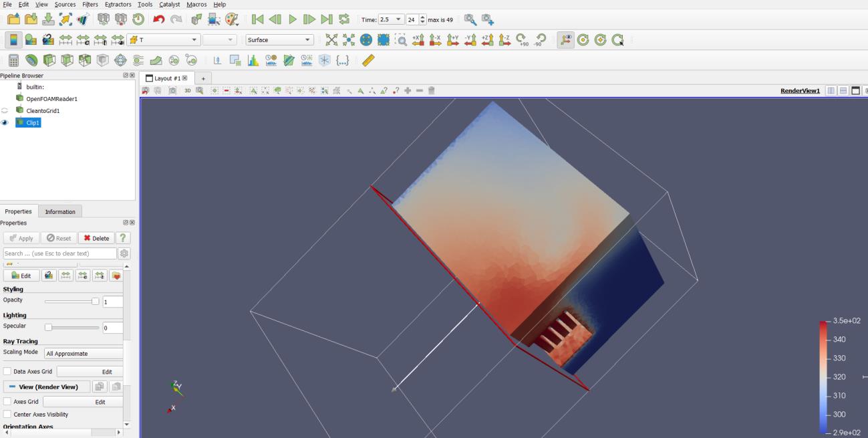The width and height of the screenshot is (868, 438).
Task: Expand the Scaling Mode combo box
Action: coord(84,353)
